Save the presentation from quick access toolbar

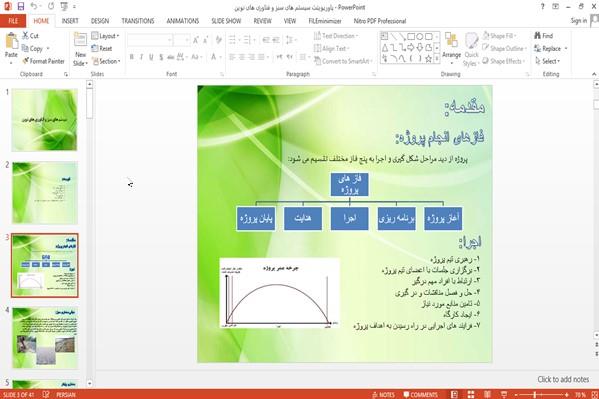point(21,6)
